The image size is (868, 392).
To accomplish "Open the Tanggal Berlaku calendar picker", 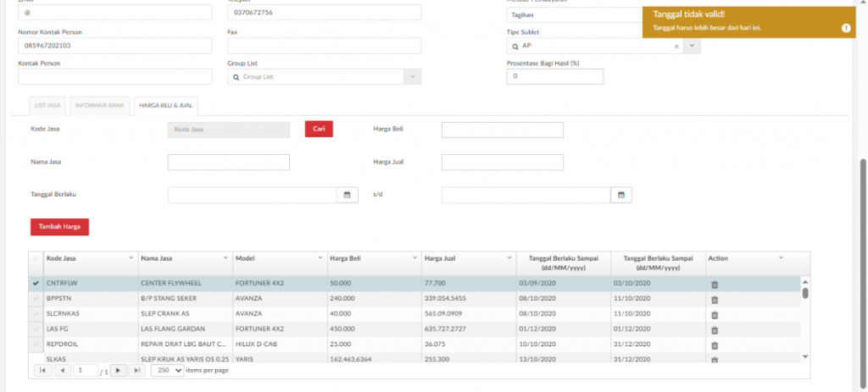I will (347, 196).
